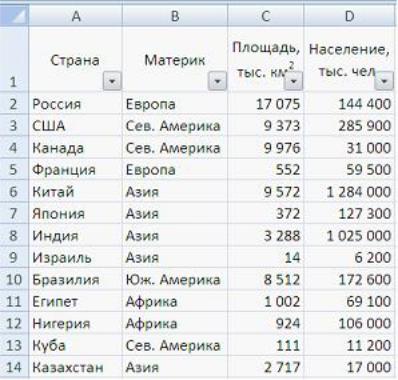Image resolution: width=398 pixels, height=380 pixels.
Task: Select the cell Китай
Action: (76, 191)
